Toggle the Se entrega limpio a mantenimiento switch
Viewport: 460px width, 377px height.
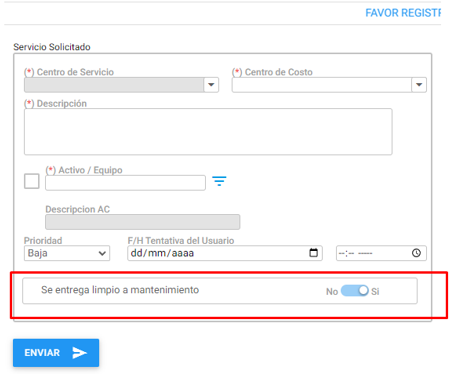(x=355, y=291)
